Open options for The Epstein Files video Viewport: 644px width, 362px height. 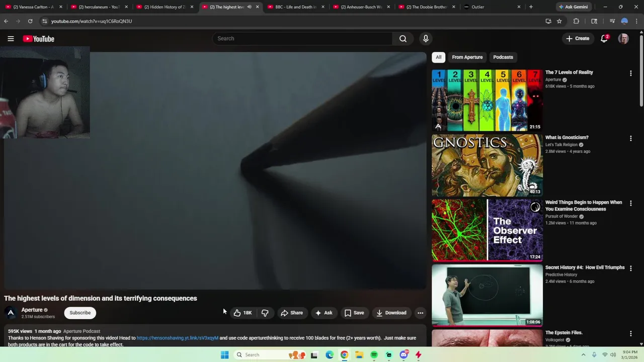pyautogui.click(x=630, y=333)
